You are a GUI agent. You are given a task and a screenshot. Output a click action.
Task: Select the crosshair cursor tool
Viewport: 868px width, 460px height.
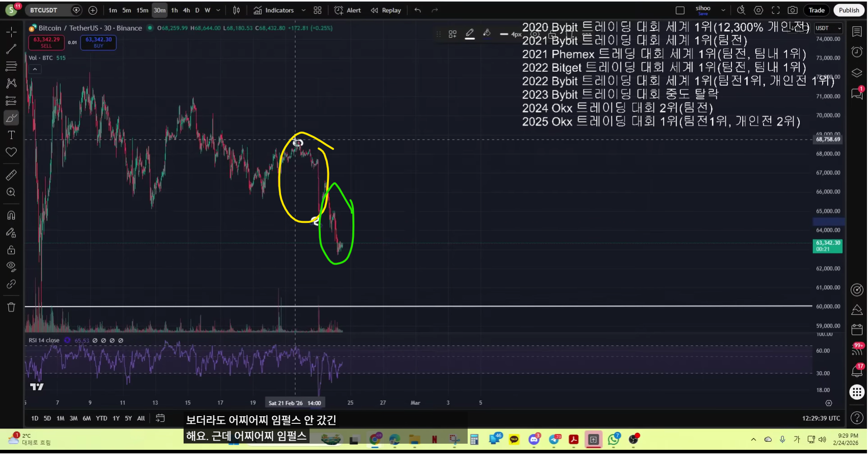click(11, 32)
